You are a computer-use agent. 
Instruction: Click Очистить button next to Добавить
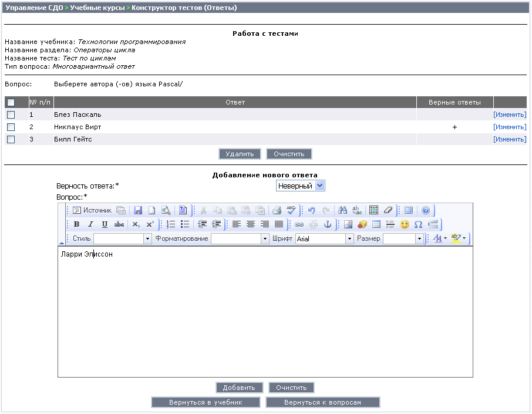tap(291, 388)
